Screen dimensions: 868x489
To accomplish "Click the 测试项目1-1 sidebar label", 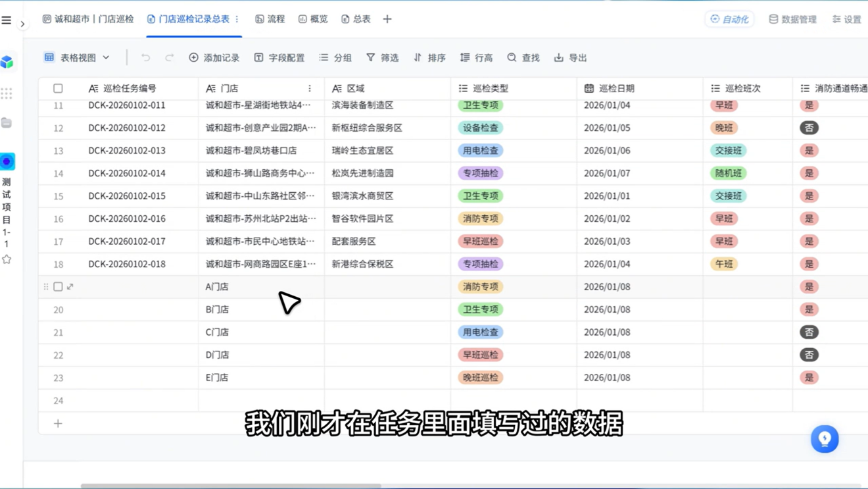I will click(x=7, y=213).
